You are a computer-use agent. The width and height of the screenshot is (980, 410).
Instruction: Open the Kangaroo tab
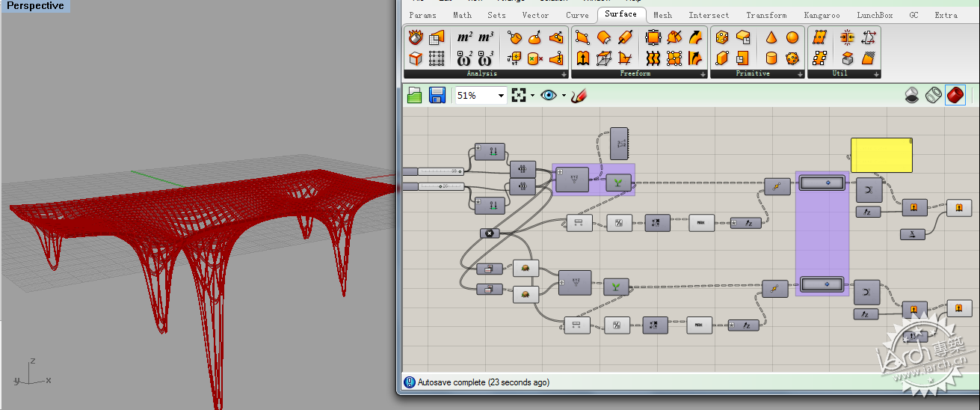tap(822, 15)
